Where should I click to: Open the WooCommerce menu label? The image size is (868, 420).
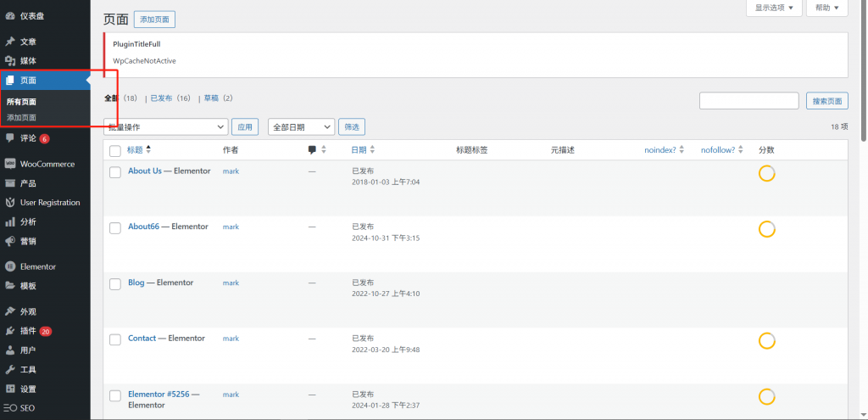[x=47, y=164]
